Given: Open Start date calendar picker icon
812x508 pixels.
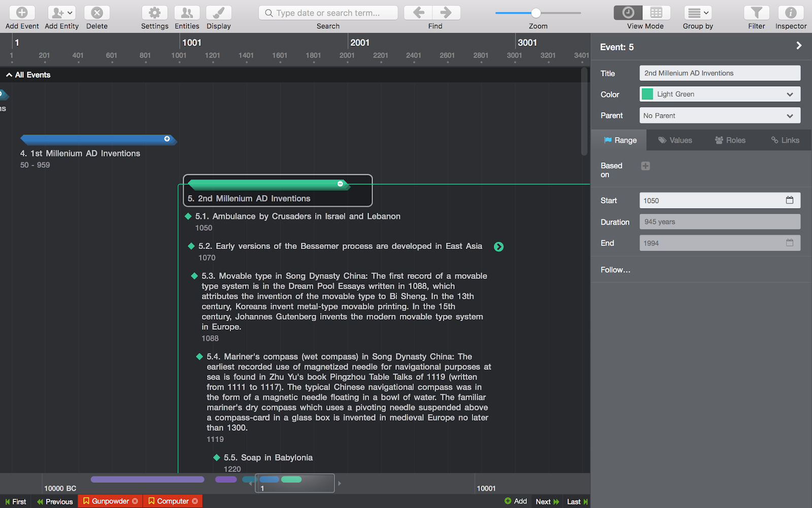Looking at the screenshot, I should 790,200.
